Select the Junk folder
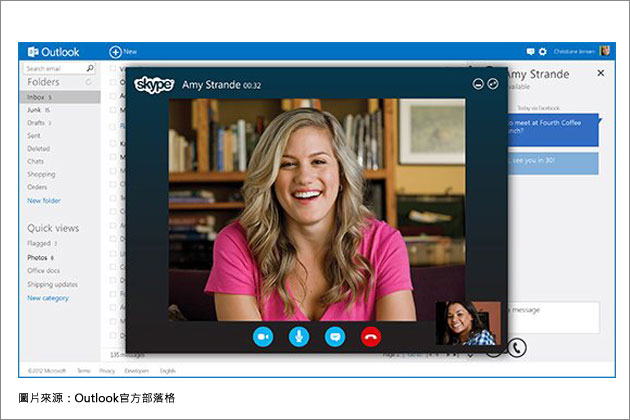 (x=36, y=110)
